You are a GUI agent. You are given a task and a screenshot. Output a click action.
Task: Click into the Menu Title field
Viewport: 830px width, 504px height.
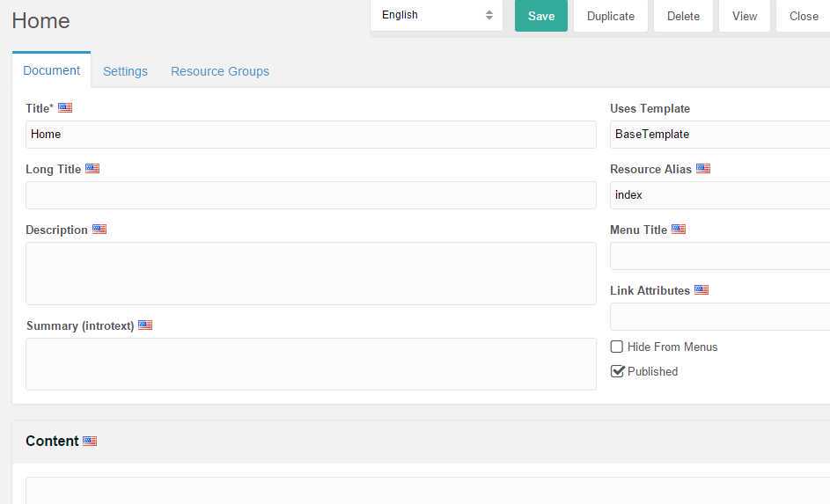720,256
